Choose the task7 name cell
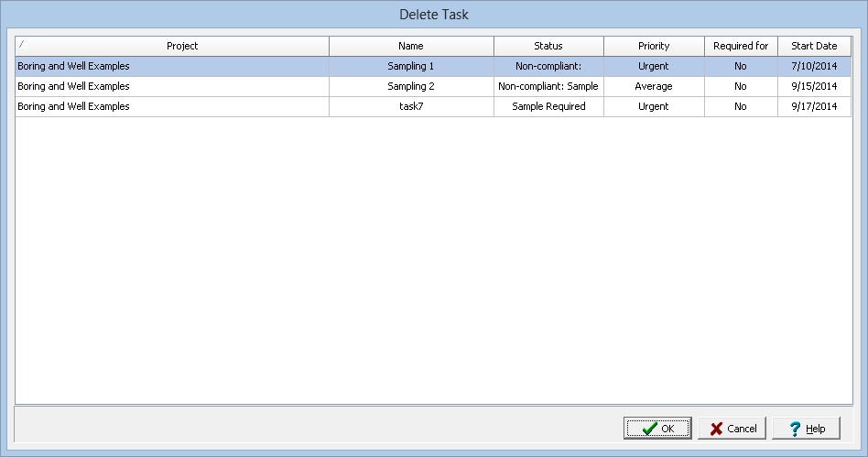 click(411, 106)
